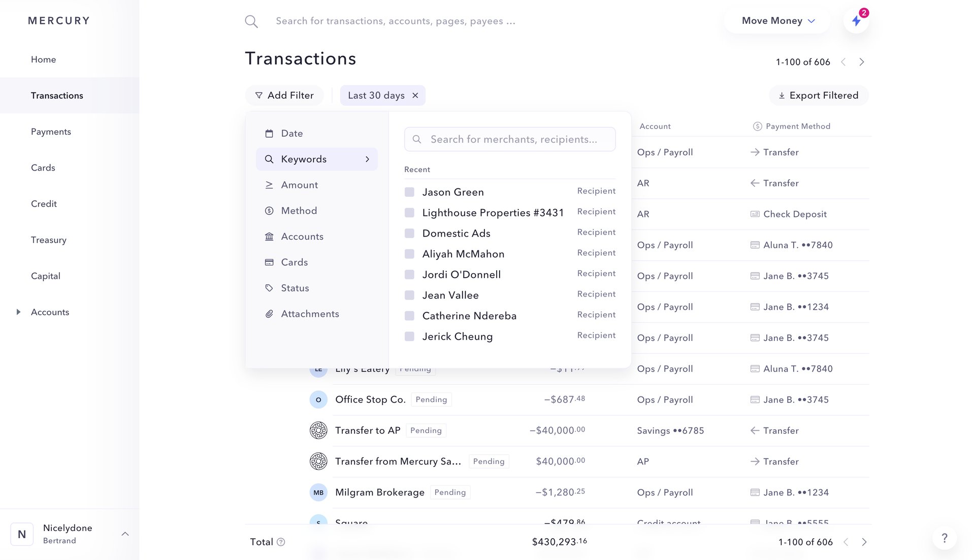975x560 pixels.
Task: Open the Attachments paperclip filter icon
Action: [270, 314]
